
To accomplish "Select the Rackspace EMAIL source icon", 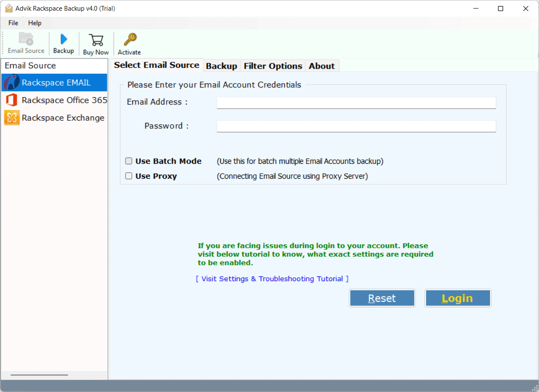I will [12, 82].
